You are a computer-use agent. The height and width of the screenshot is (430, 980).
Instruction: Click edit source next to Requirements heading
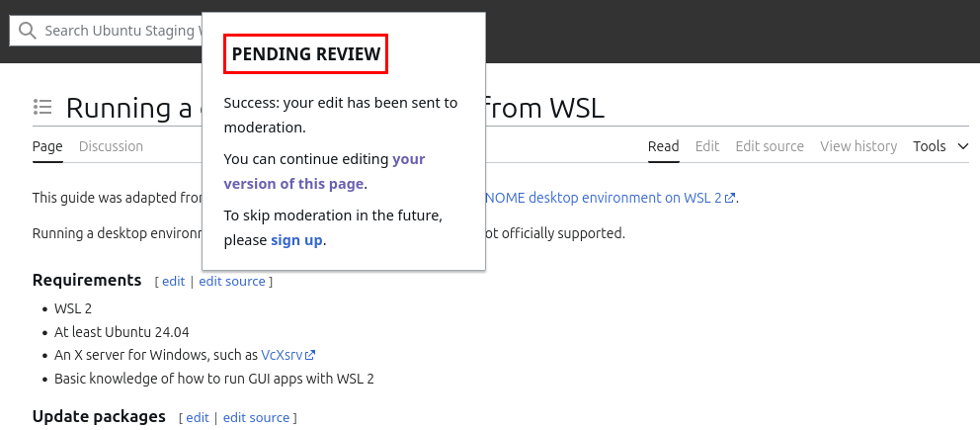coord(232,282)
